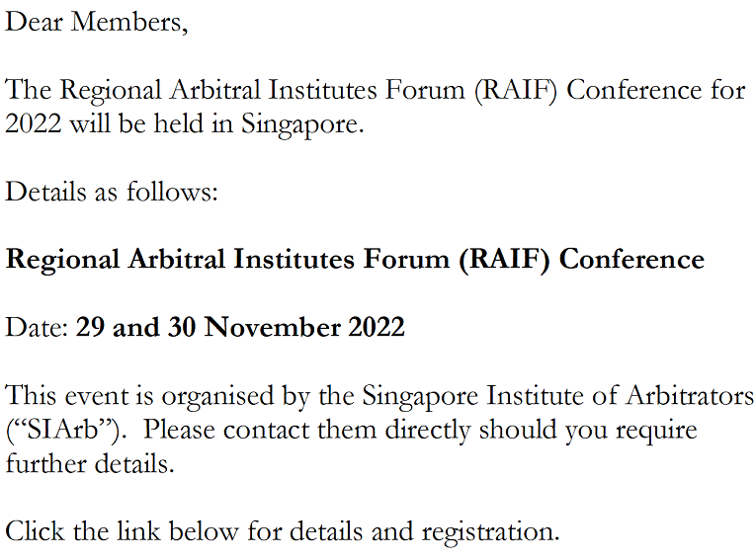Click the bold word "Conference" in heading
The height and width of the screenshot is (560, 756).
(632, 259)
